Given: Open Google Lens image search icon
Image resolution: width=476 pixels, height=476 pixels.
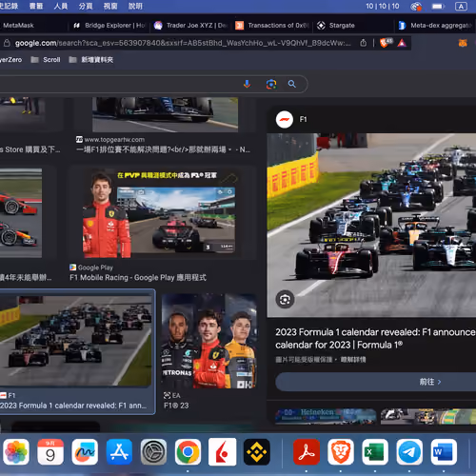Looking at the screenshot, I should point(271,84).
